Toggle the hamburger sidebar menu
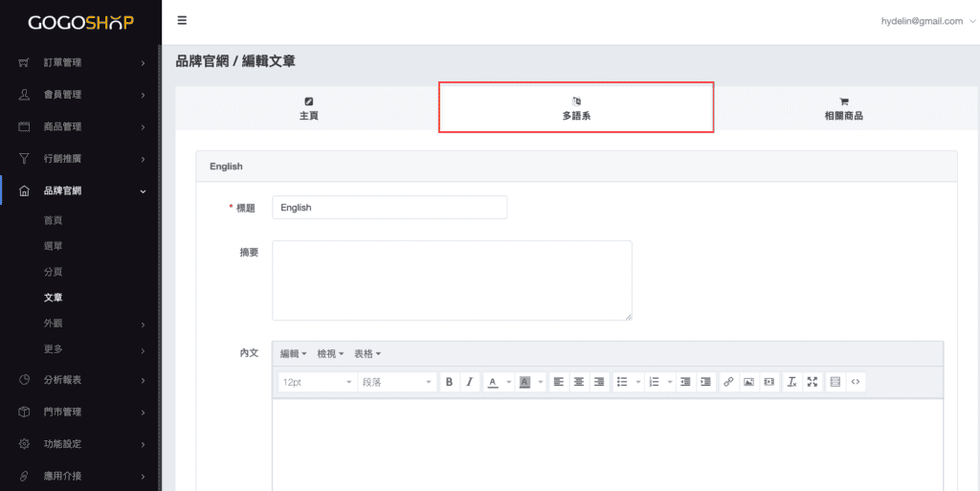Image resolution: width=980 pixels, height=491 pixels. click(x=182, y=21)
